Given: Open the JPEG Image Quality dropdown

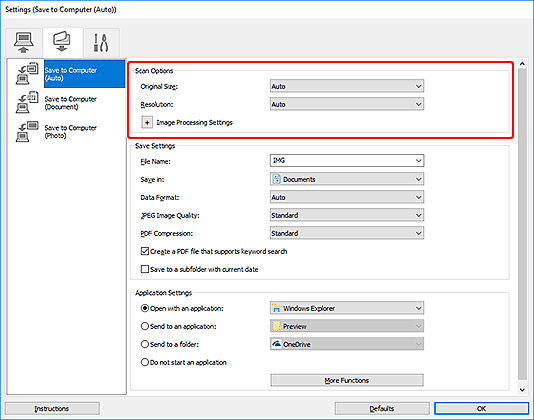Looking at the screenshot, I should pos(347,215).
